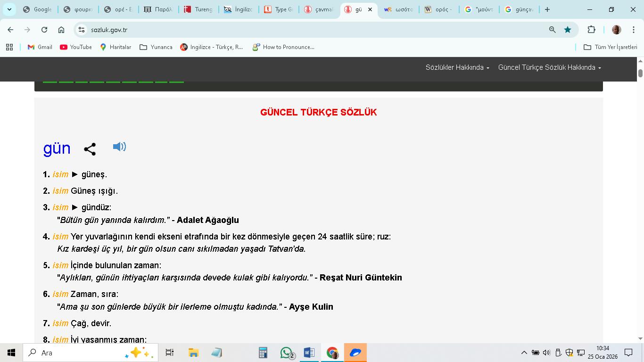Click the share icon beside 'gün'
This screenshot has width=644, height=362.
tap(90, 149)
